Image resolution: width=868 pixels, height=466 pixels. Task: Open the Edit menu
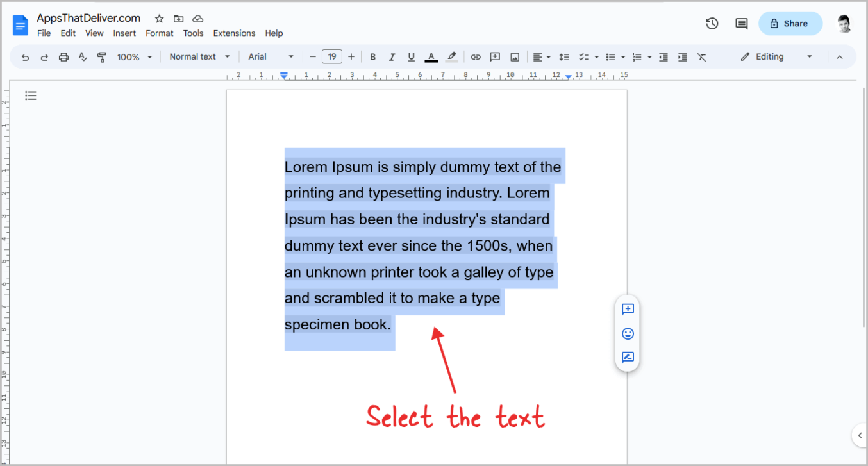68,33
